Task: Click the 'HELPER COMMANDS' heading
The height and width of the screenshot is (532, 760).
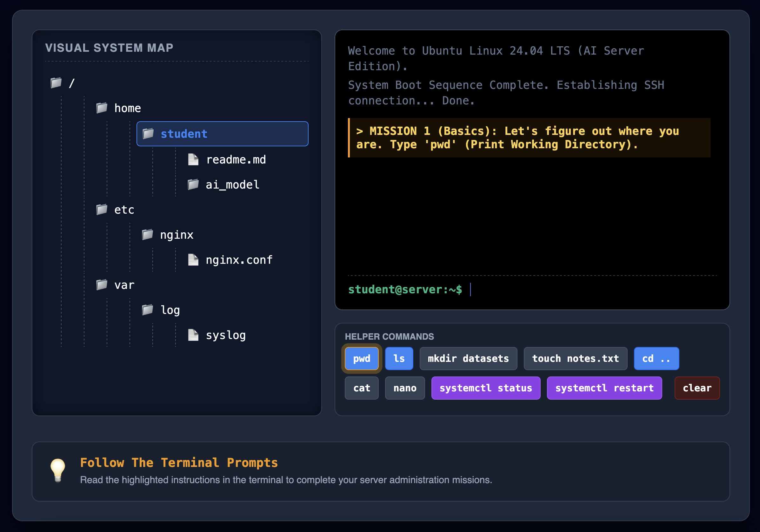Action: (389, 337)
